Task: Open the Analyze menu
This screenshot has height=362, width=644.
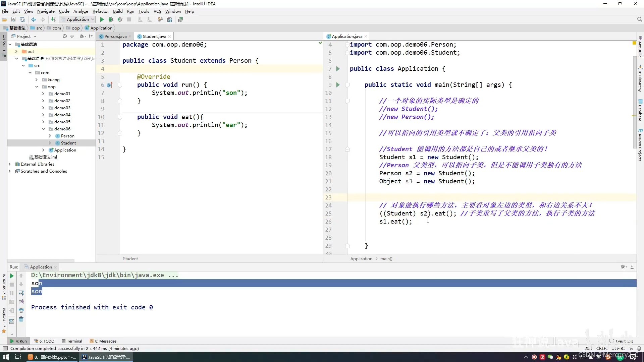Action: point(80,11)
